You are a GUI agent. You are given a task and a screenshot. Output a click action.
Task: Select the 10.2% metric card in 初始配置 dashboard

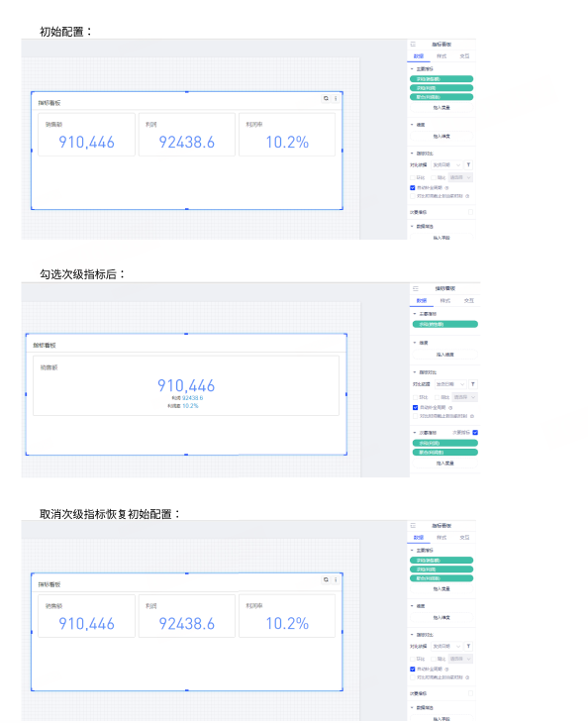coord(287,135)
